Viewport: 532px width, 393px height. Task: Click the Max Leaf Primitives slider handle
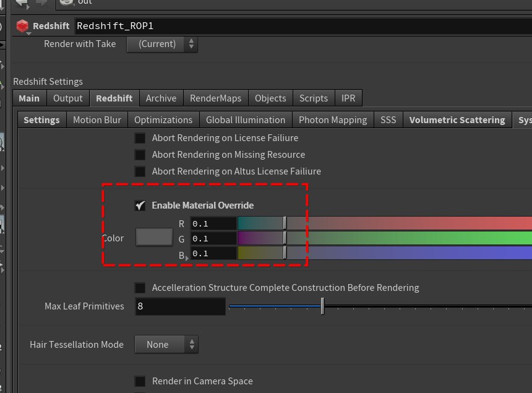[x=322, y=306]
